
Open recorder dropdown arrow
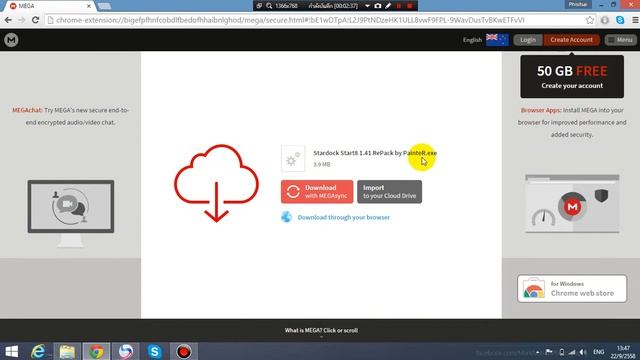[x=367, y=6]
